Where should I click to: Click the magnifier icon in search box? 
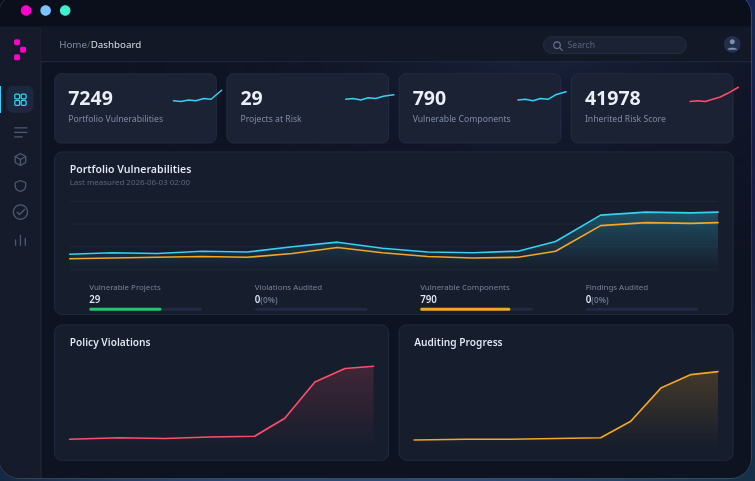558,46
